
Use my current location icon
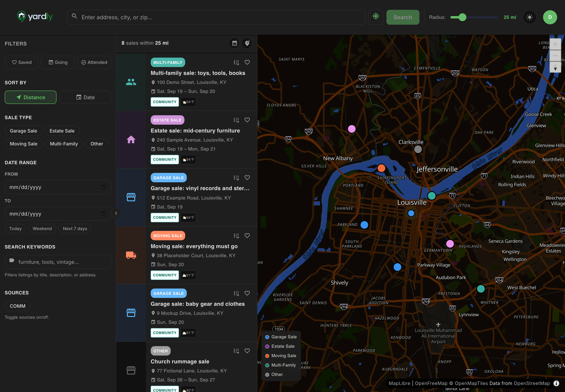pyautogui.click(x=376, y=17)
